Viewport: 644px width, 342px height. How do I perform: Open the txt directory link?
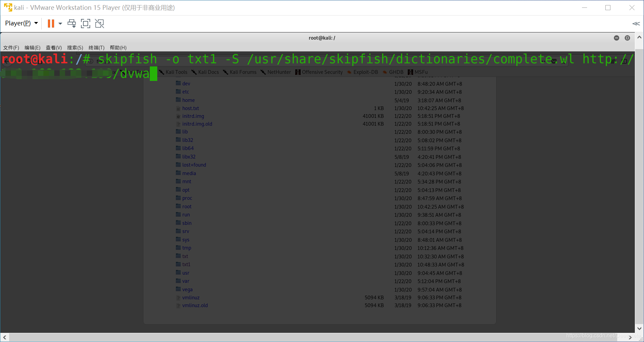pyautogui.click(x=185, y=256)
